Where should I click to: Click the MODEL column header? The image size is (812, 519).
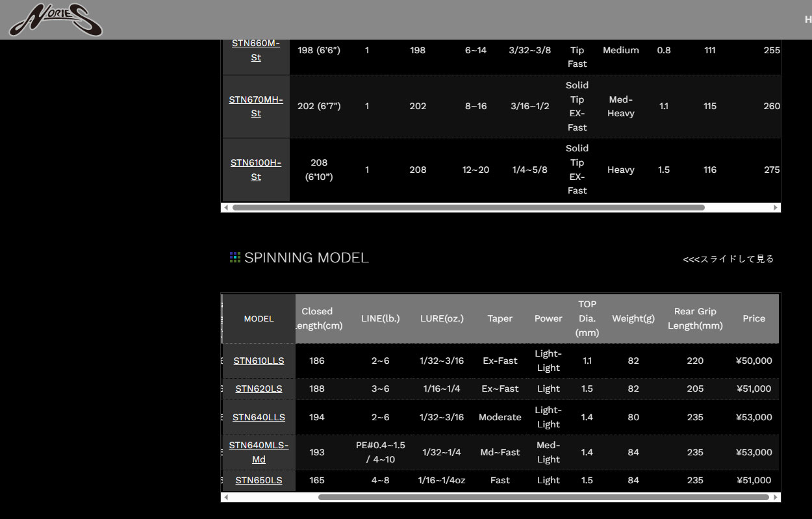click(x=259, y=318)
